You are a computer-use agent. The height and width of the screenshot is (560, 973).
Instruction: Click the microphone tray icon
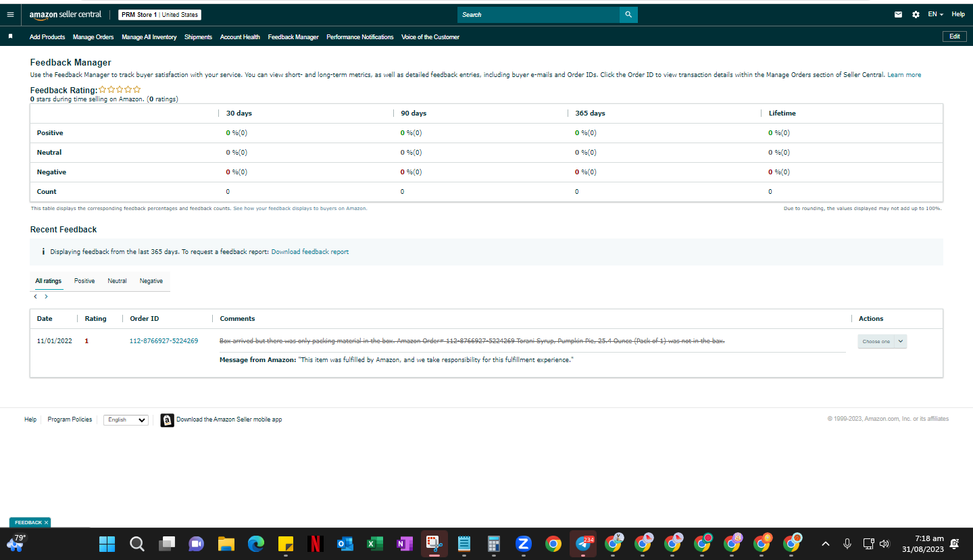(847, 544)
